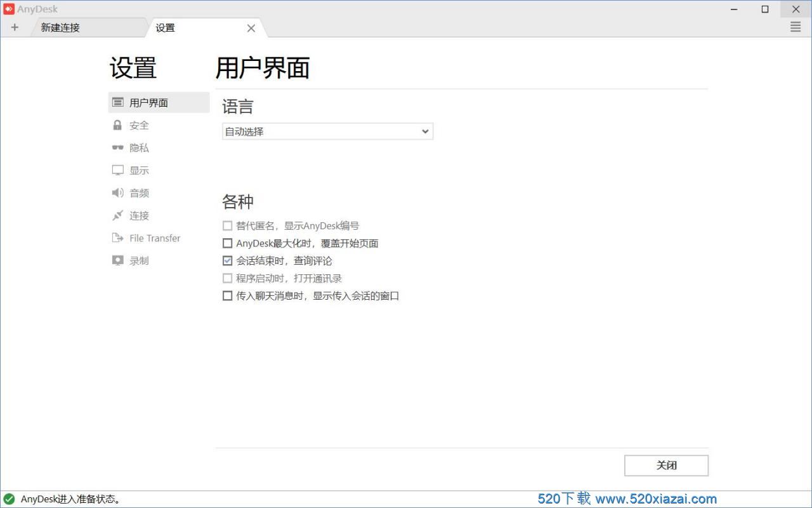
Task: Minimize the AnyDesk window
Action: tap(735, 9)
